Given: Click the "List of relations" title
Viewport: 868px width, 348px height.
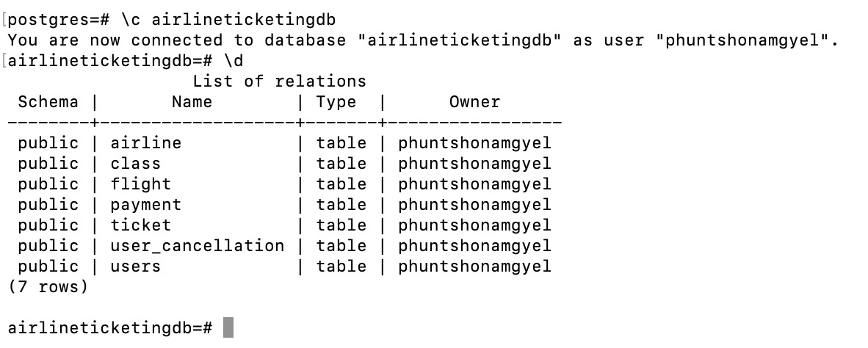Looking at the screenshot, I should pos(279,81).
